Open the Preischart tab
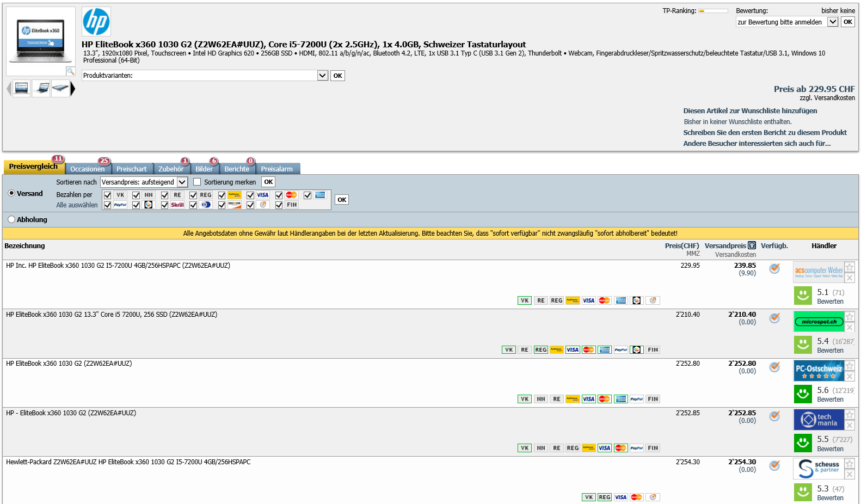861x504 pixels. coord(131,169)
